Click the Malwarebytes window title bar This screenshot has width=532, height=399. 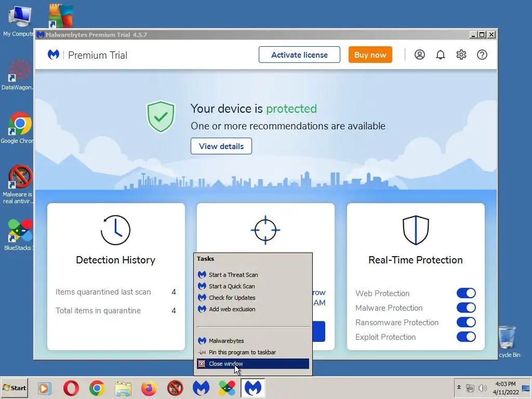coord(251,35)
